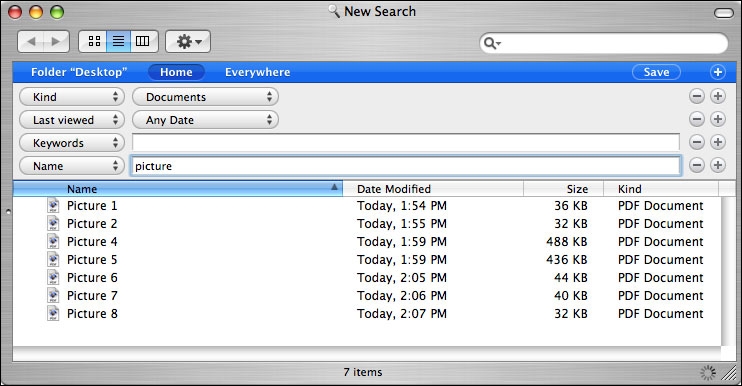
Task: Toggle the toolbar with the top-right pill button
Action: [724, 13]
